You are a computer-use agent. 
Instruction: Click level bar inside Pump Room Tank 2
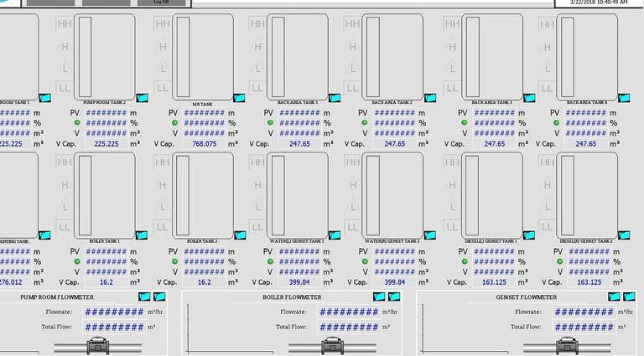tap(85, 57)
